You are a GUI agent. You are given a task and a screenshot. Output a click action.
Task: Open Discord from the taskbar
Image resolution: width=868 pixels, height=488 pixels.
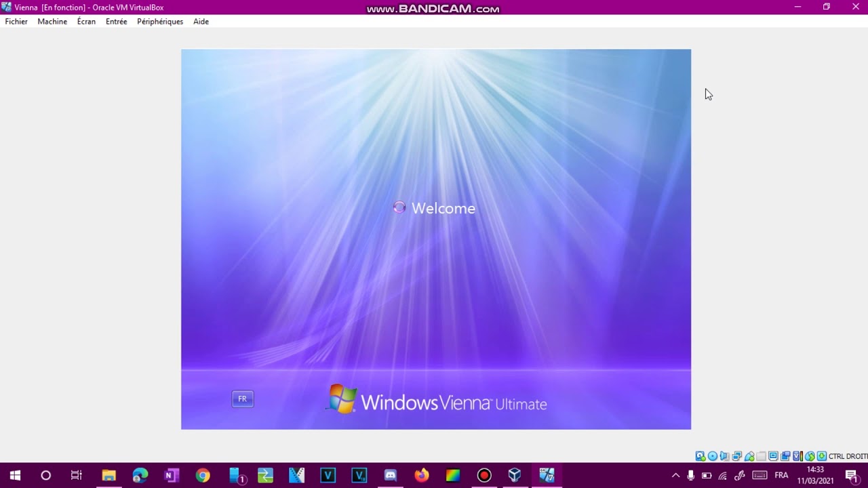(x=391, y=475)
